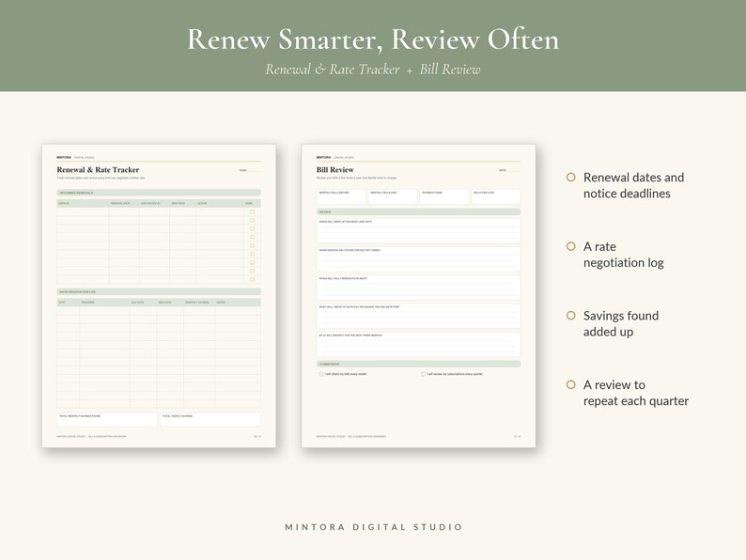Click the bullet circle beside "Renewal dates and notice deadlines"
The image size is (746, 560).
click(x=571, y=177)
